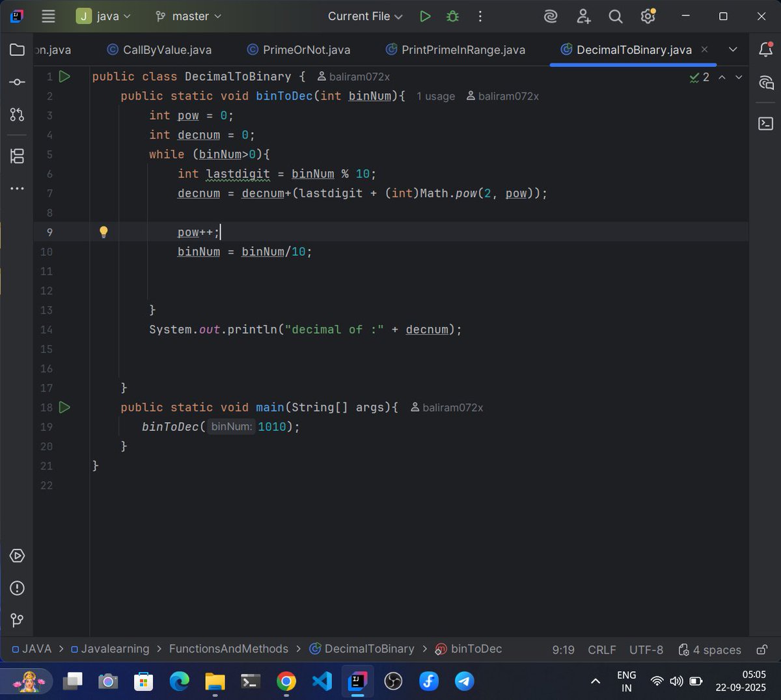The width and height of the screenshot is (781, 700).
Task: Click author hint baliram072x on line 1
Action: pyautogui.click(x=353, y=77)
